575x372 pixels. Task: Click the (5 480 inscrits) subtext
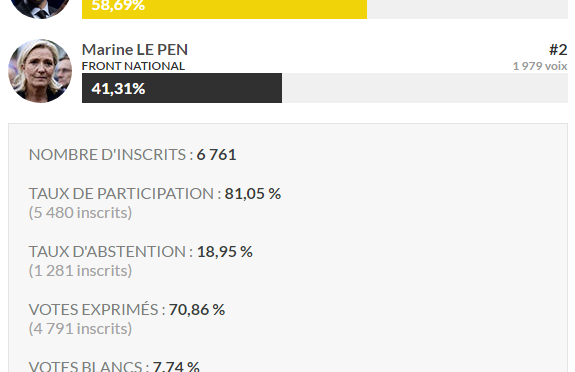pos(80,213)
